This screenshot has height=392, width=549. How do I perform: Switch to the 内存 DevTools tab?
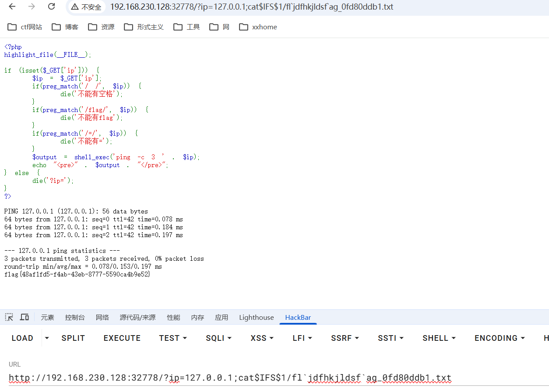197,318
